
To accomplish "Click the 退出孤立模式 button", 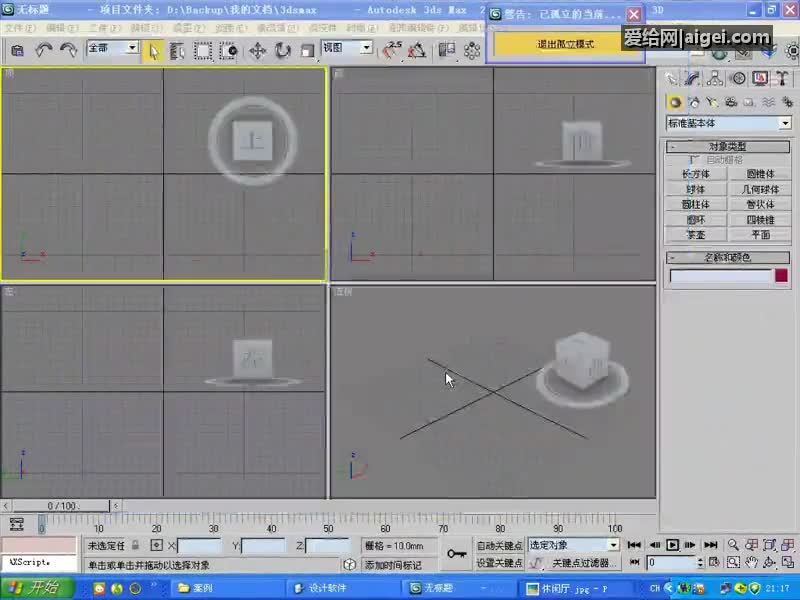I will [x=565, y=44].
